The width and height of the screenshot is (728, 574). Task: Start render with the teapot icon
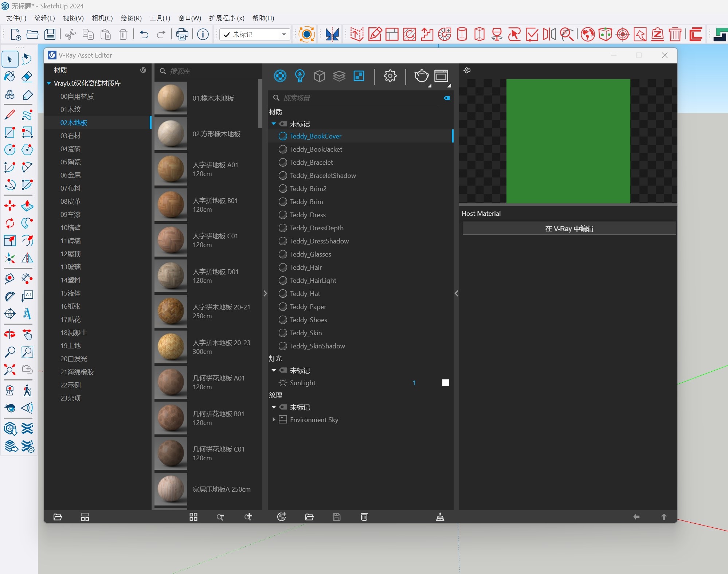(x=421, y=76)
